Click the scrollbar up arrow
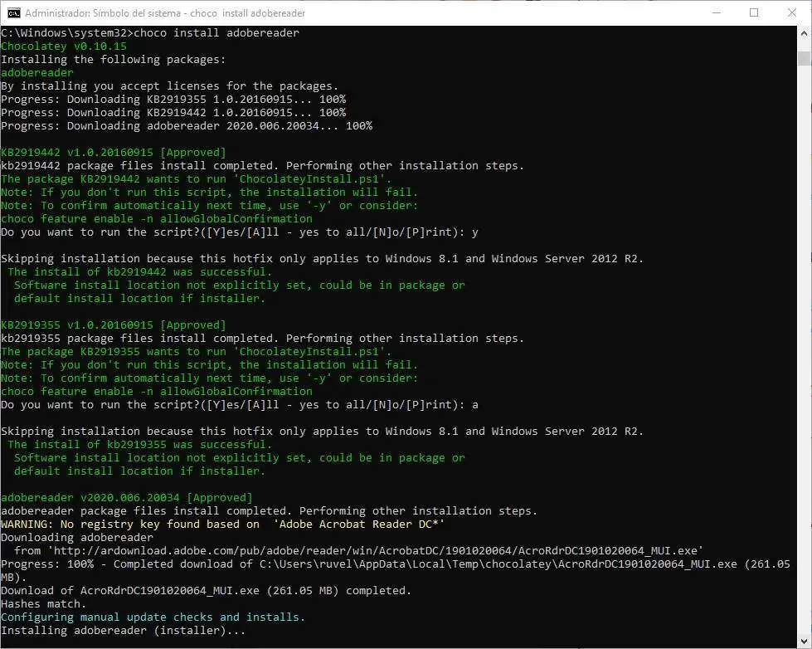 pos(805,34)
